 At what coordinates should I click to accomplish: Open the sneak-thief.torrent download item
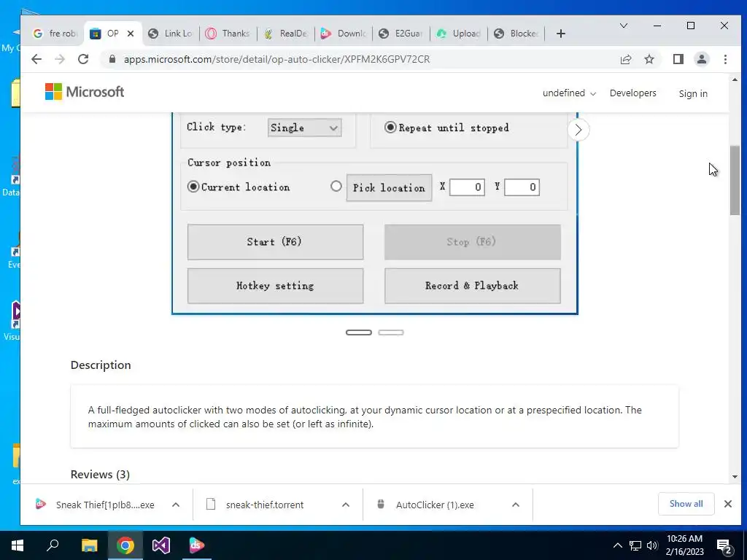point(264,505)
